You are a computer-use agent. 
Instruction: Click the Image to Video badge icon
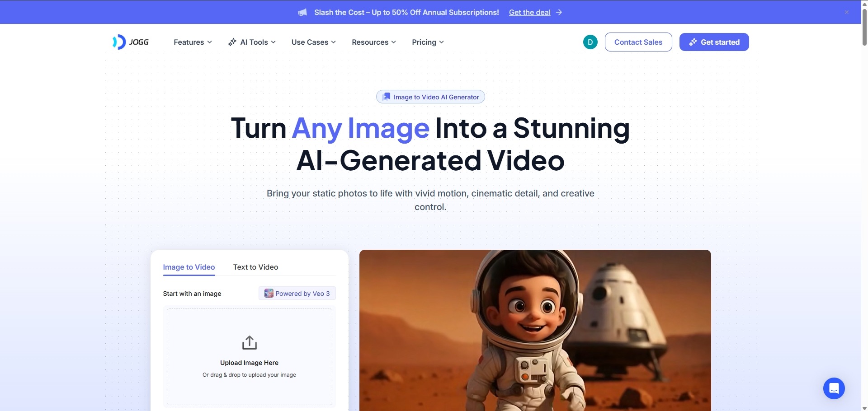387,97
